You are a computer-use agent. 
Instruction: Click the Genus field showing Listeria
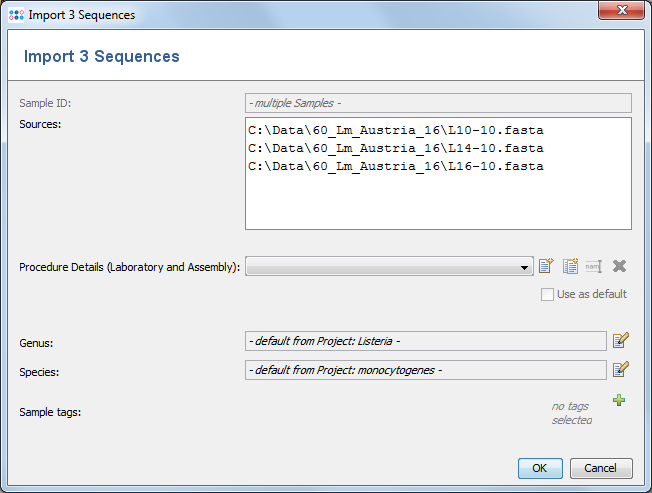(425, 341)
